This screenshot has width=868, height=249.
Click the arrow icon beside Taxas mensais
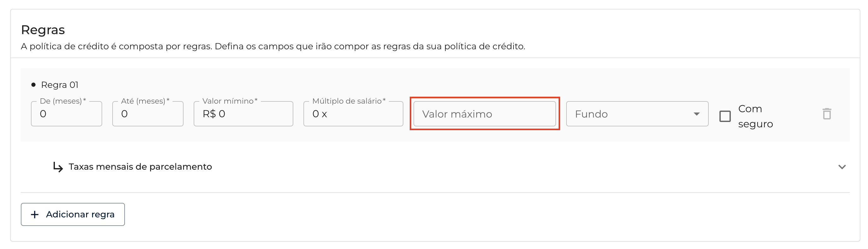point(58,167)
